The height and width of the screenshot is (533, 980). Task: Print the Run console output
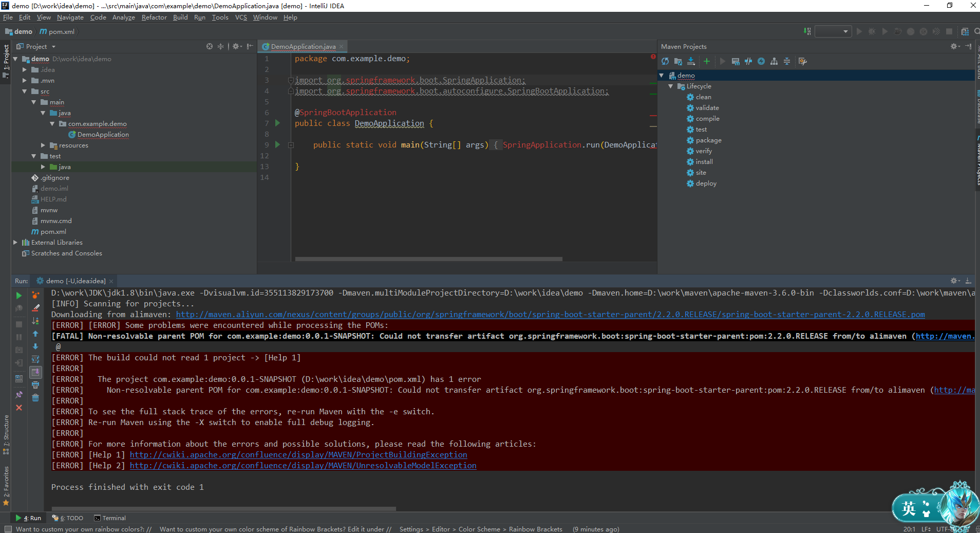click(35, 385)
